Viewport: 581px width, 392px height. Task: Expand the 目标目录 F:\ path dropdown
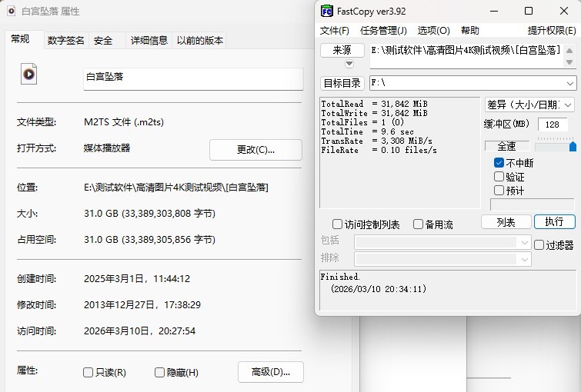coord(569,83)
